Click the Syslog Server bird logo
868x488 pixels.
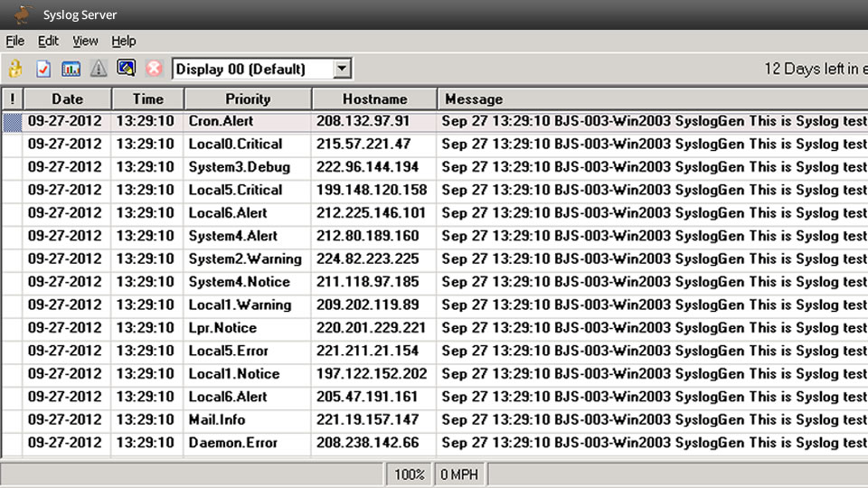22,14
